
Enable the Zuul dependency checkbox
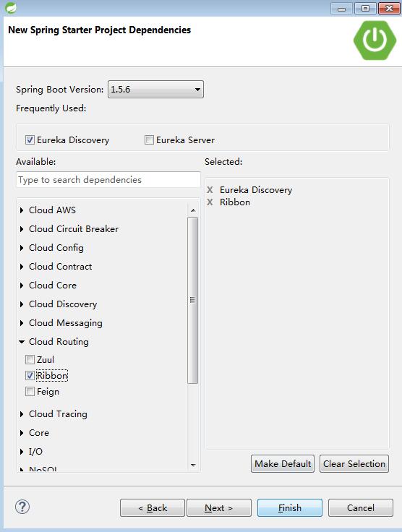30,359
